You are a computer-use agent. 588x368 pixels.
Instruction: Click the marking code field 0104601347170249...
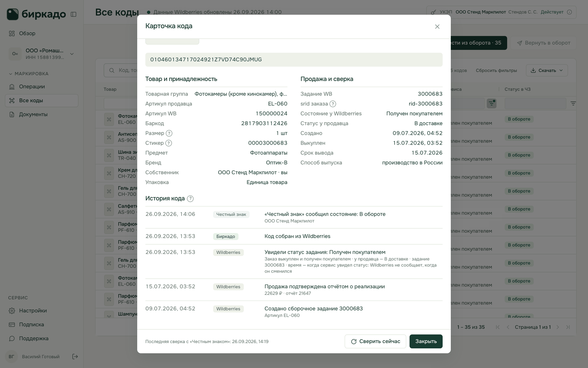[294, 60]
